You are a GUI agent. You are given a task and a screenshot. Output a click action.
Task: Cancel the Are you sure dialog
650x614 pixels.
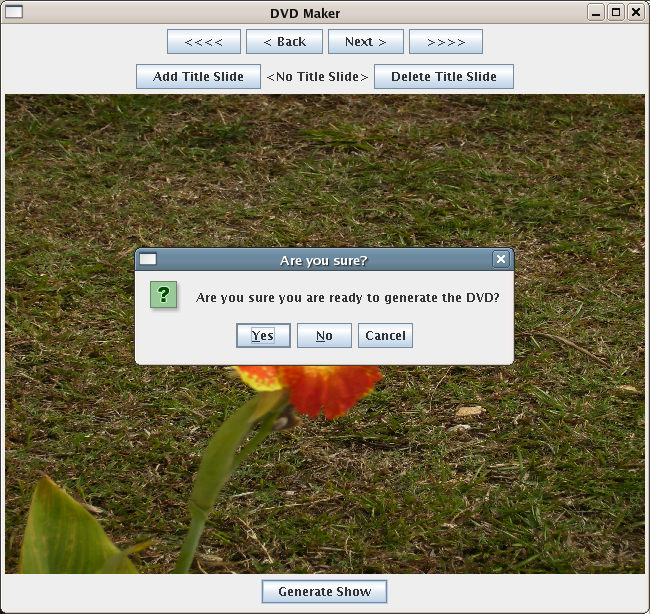pos(385,335)
